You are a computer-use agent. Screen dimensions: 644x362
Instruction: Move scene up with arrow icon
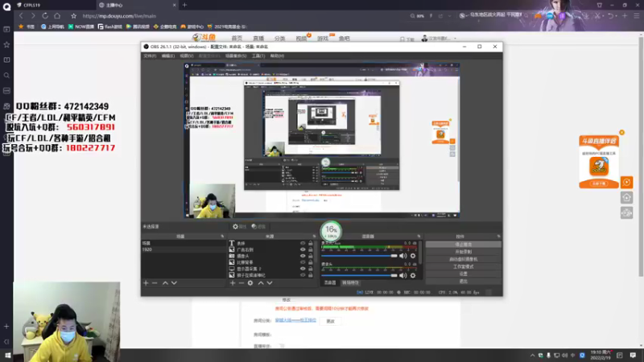[165, 283]
